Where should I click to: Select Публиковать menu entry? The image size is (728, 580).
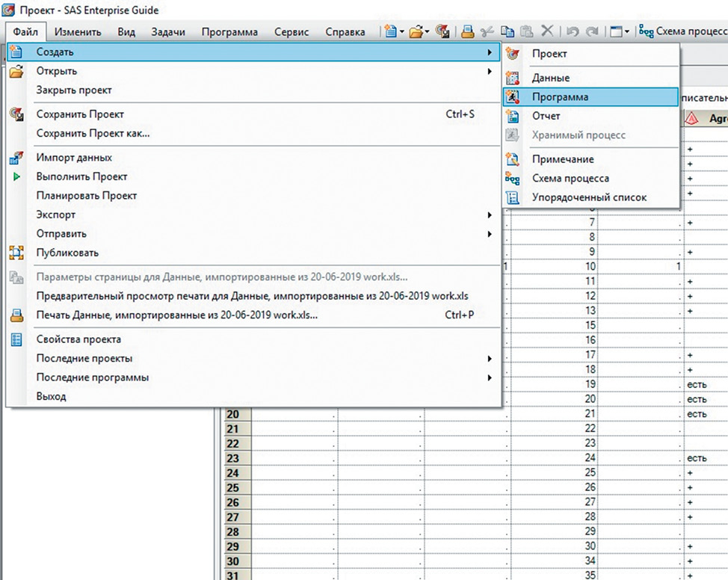pyautogui.click(x=67, y=253)
